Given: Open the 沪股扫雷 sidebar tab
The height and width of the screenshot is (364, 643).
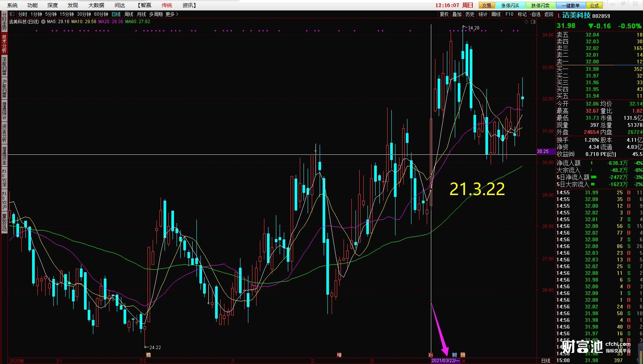Looking at the screenshot, I should click(x=4, y=88).
